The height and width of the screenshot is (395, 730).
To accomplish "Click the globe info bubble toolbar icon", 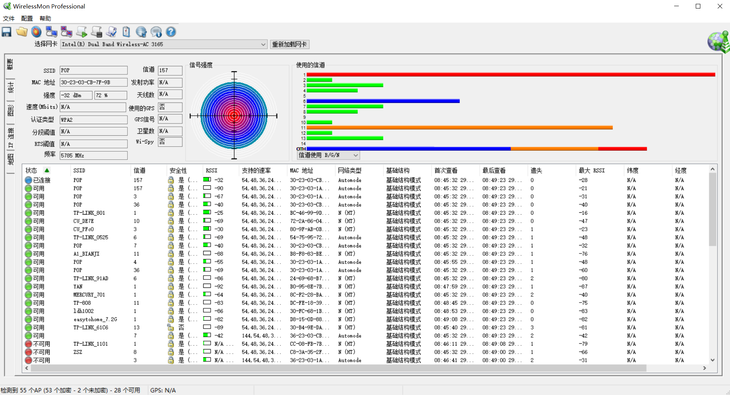I will click(x=156, y=32).
